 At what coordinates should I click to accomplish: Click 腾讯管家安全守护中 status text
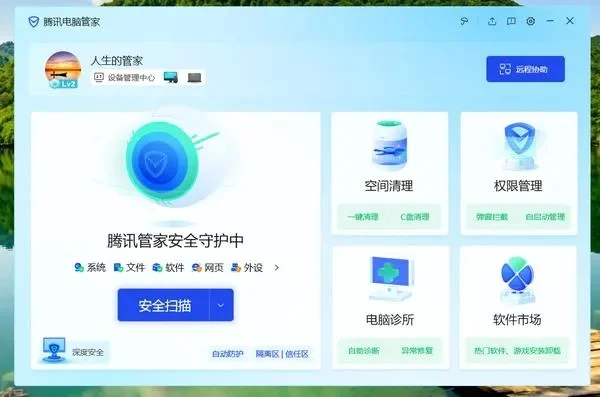pyautogui.click(x=175, y=241)
